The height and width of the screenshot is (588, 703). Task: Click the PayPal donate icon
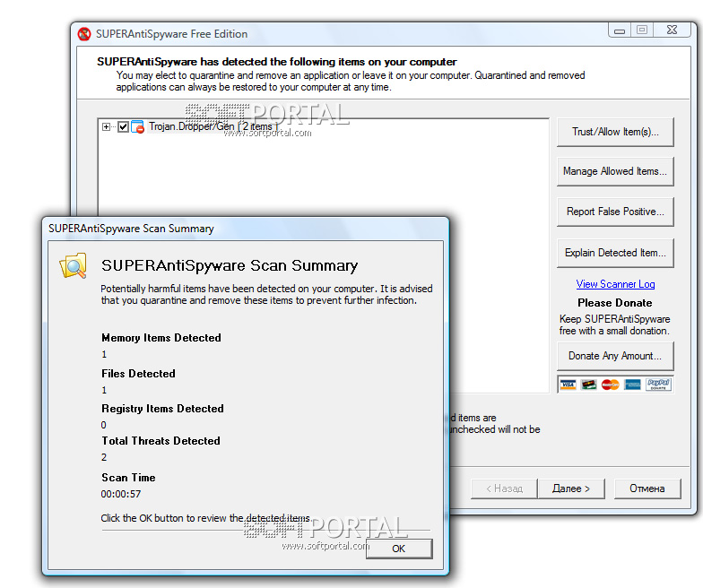[x=658, y=385]
